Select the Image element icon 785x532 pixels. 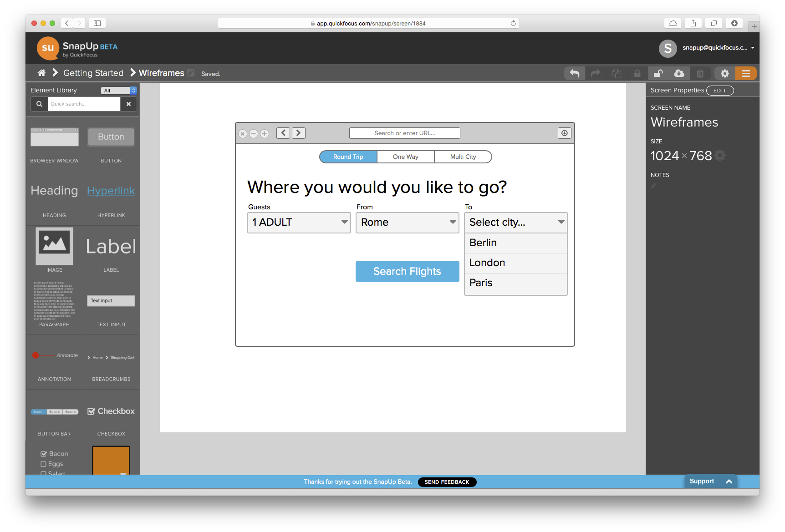[x=55, y=246]
